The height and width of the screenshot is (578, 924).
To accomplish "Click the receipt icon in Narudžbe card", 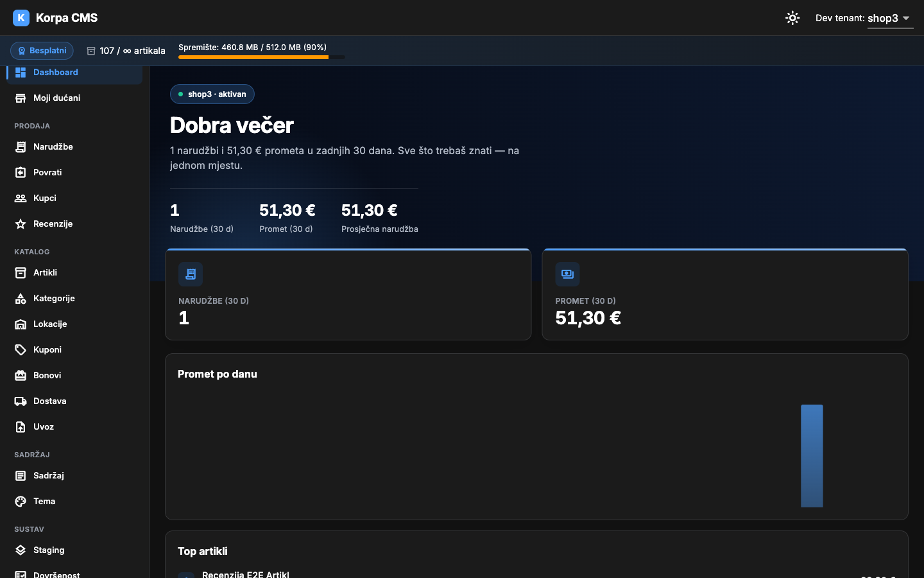I will [191, 274].
